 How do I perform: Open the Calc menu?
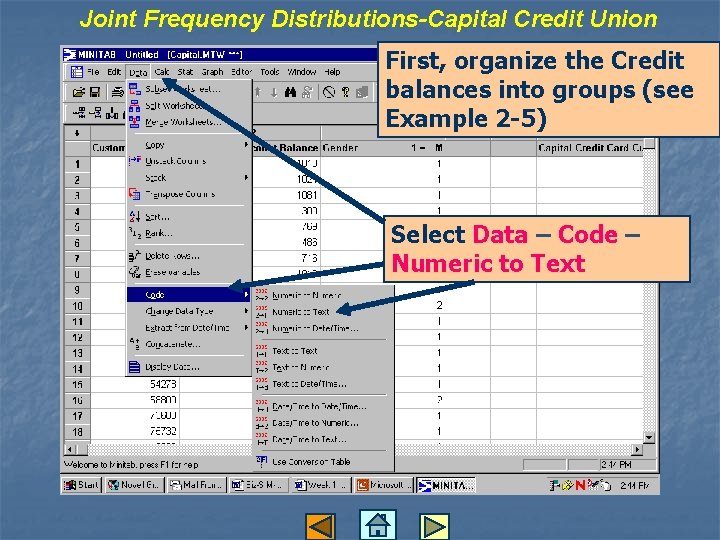162,72
